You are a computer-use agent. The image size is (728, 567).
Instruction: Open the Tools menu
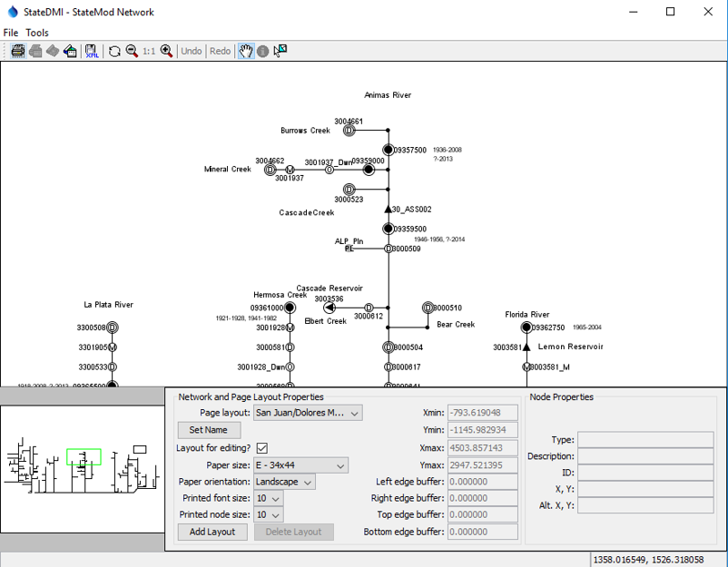[x=37, y=33]
